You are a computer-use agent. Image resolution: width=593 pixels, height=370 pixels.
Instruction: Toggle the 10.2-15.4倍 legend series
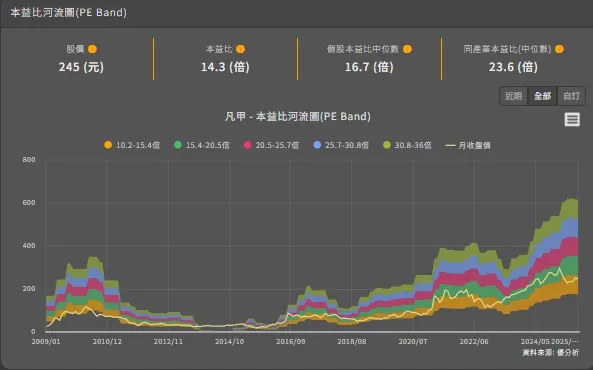coord(132,145)
